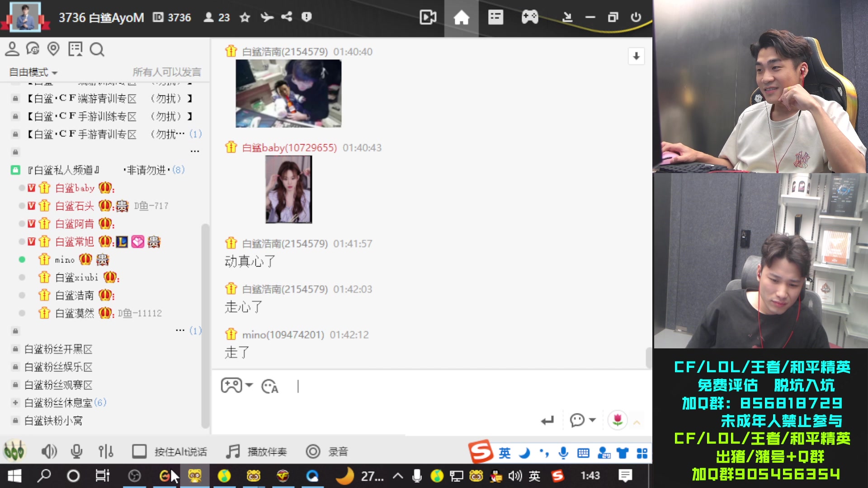
Task: Select the 白鲨铁粉小窝 channel
Action: pyautogui.click(x=53, y=421)
